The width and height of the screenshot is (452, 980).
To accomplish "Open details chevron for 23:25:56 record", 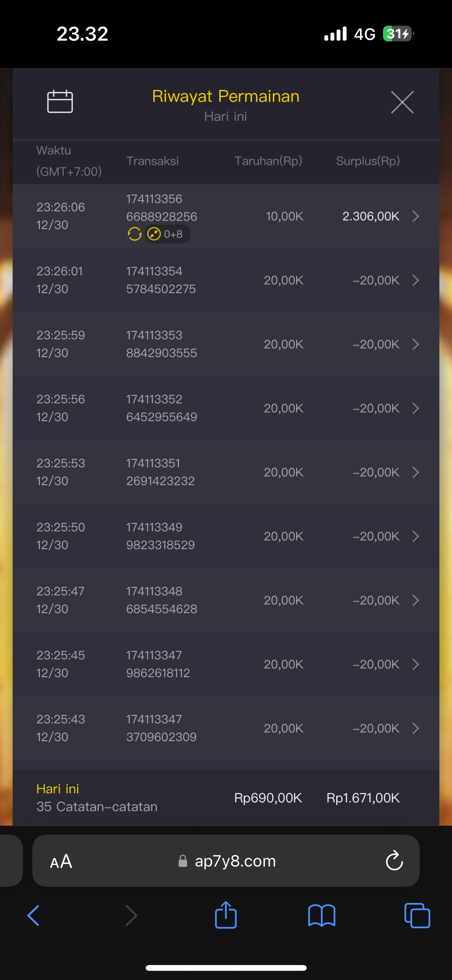I will coord(416,408).
